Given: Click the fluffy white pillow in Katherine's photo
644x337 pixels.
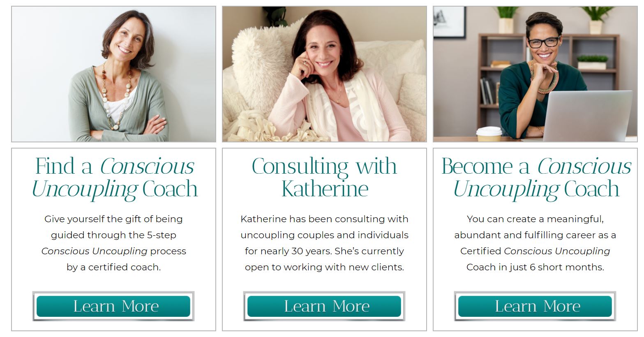Looking at the screenshot, I should coord(263,62).
